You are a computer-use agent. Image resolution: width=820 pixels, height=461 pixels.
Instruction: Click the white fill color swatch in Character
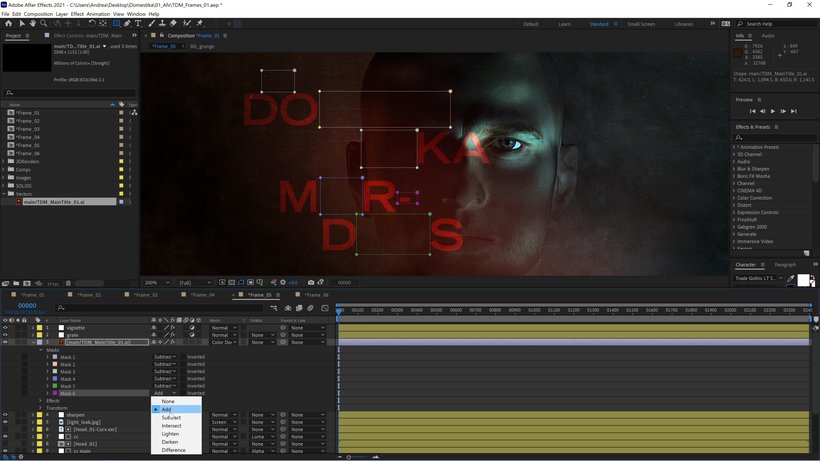pyautogui.click(x=803, y=280)
